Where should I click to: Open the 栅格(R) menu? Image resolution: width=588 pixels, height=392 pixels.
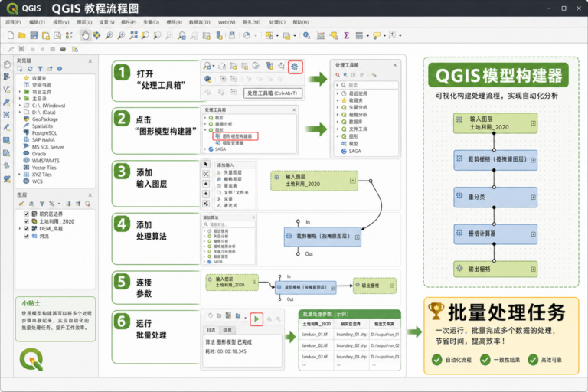[x=175, y=22]
